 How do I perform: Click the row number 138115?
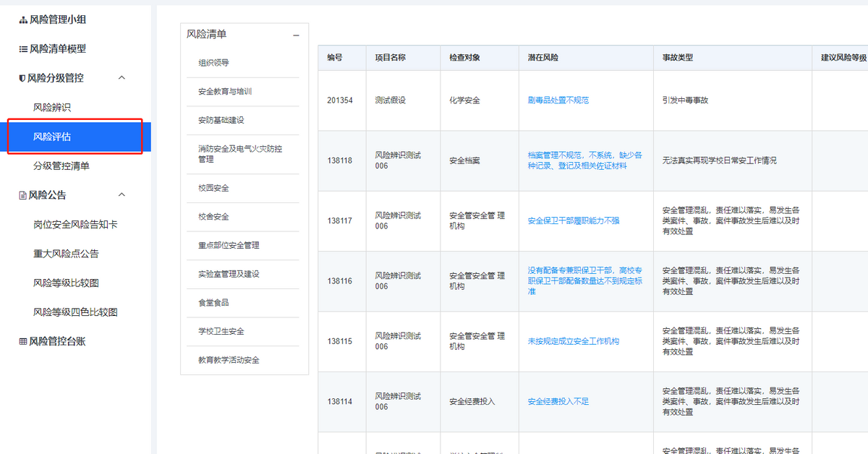pos(340,341)
